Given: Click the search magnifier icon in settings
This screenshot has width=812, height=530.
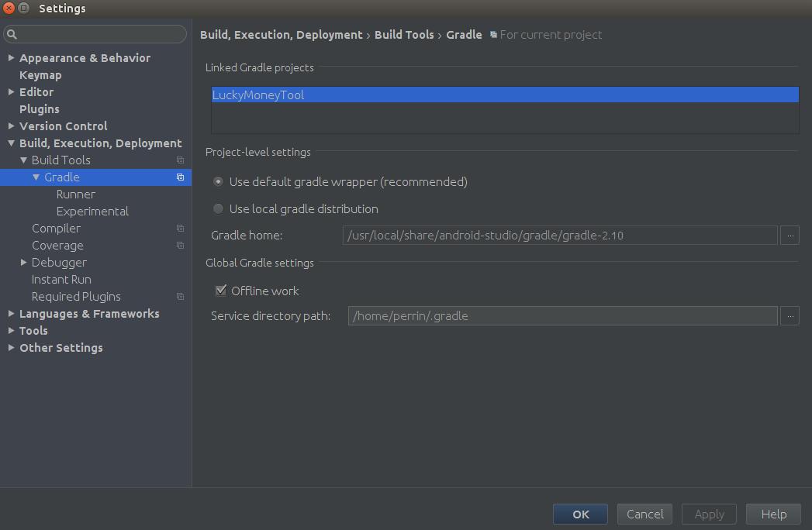Looking at the screenshot, I should click(x=12, y=34).
